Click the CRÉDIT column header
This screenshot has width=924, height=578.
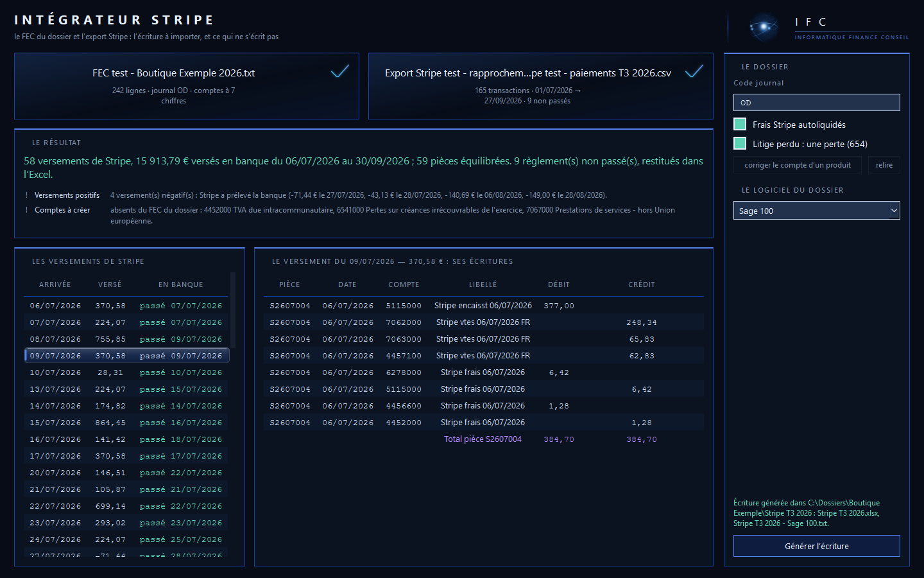click(642, 285)
